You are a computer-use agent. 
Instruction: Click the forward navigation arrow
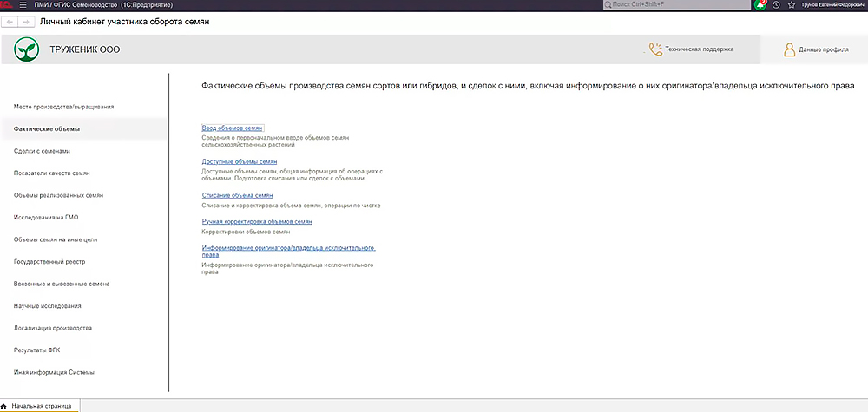(27, 21)
